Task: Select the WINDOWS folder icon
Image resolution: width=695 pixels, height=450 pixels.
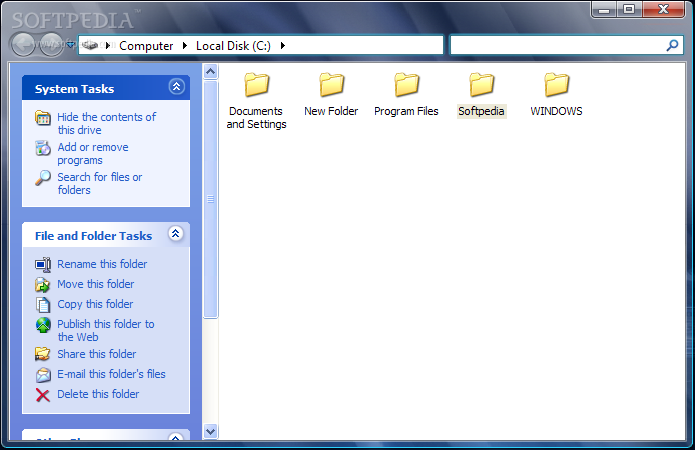Action: point(556,85)
